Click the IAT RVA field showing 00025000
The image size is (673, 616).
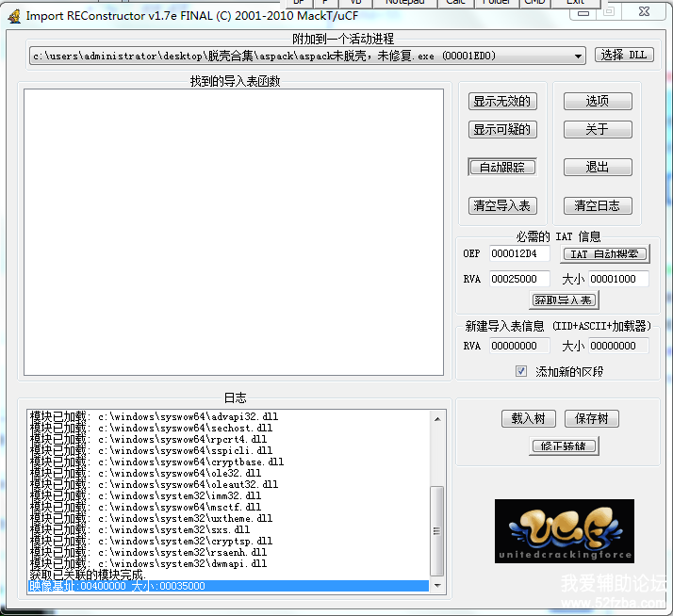[518, 279]
